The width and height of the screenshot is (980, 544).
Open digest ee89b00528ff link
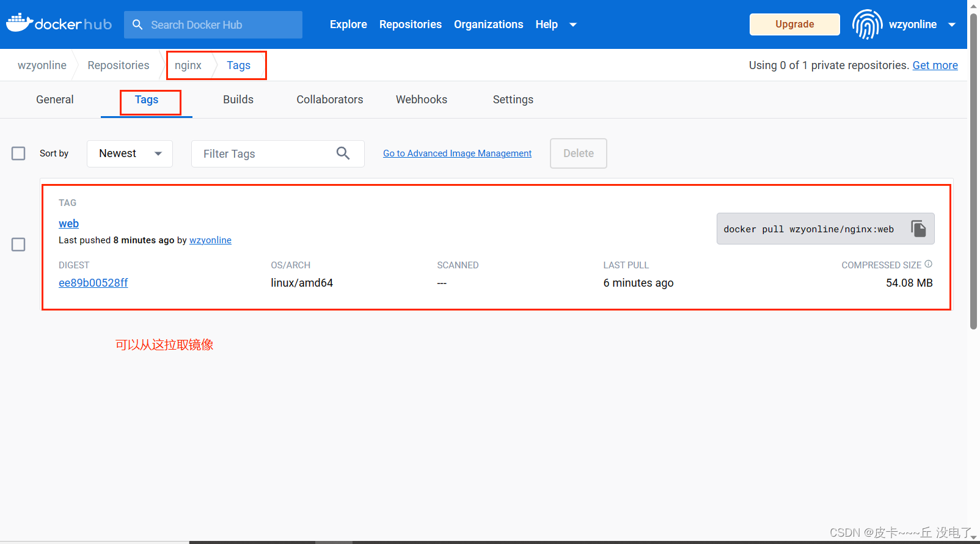point(93,283)
